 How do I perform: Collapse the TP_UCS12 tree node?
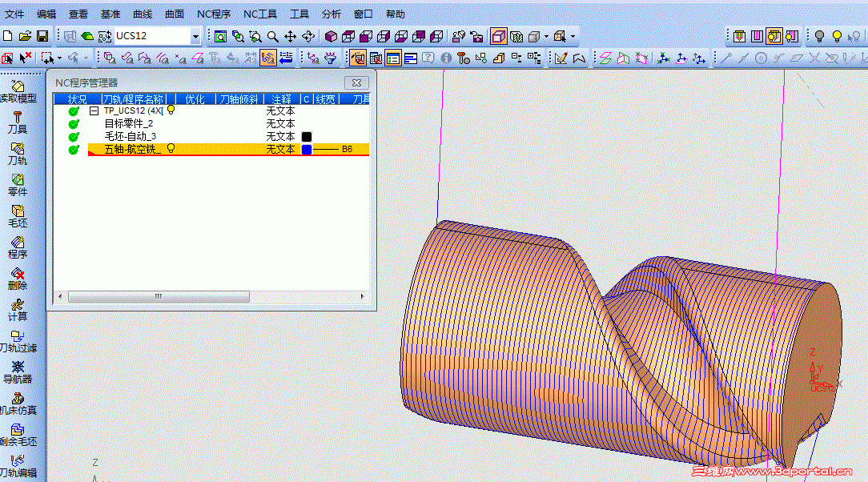(94, 110)
